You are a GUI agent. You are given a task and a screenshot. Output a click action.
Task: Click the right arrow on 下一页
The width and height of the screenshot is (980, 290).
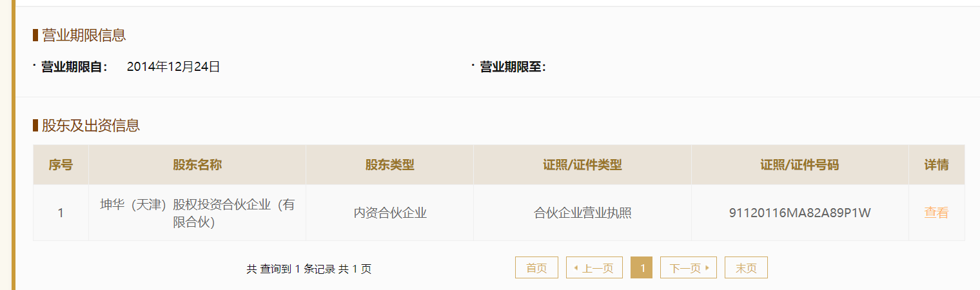pos(707,268)
